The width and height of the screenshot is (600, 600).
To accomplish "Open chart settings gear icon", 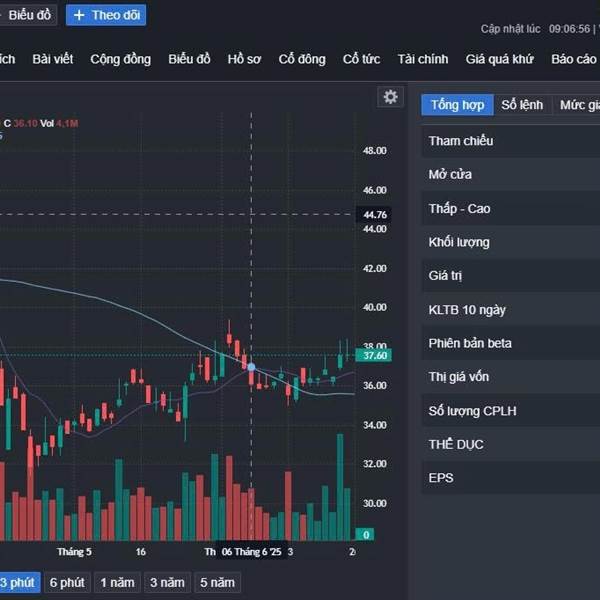I will point(390,97).
